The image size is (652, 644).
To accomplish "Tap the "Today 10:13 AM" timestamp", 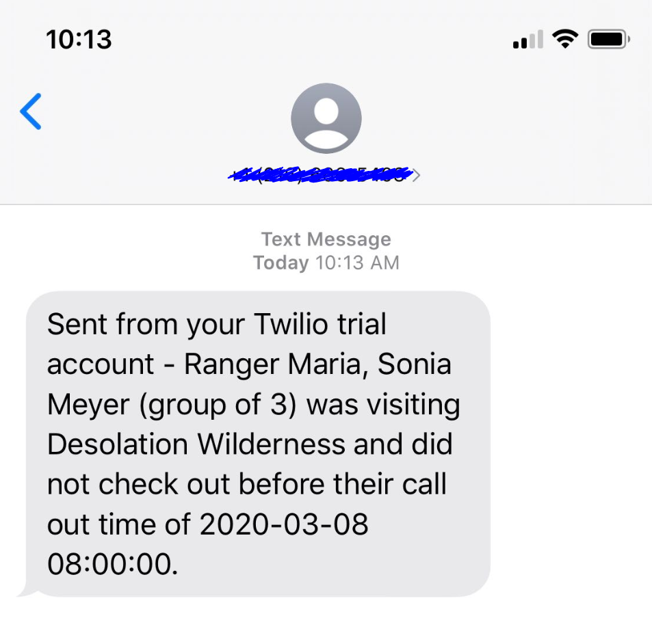I will (326, 263).
